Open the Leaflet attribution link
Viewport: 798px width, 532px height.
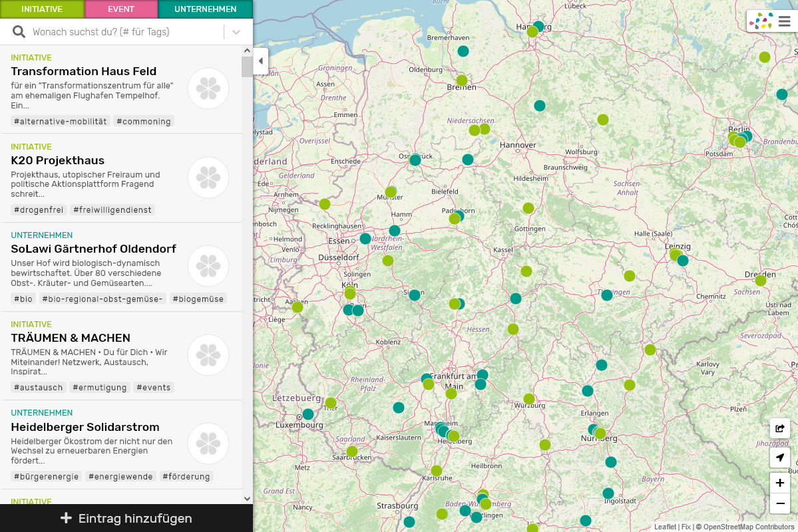point(665,527)
